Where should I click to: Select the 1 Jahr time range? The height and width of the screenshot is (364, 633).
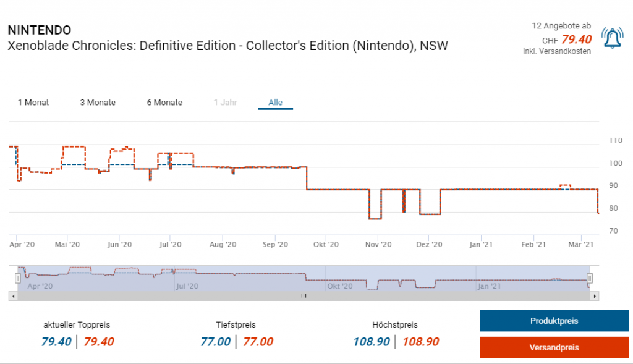[x=225, y=103]
